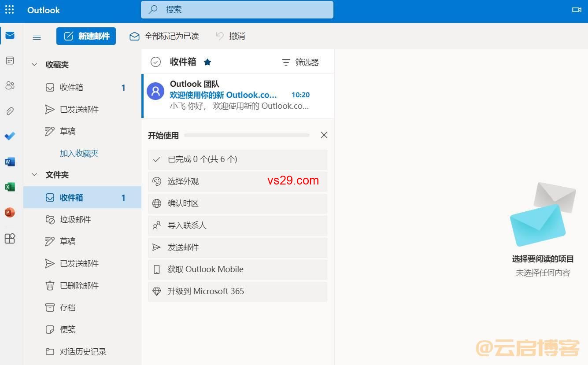Open the 已删除邮件 folder
Screen dimensions: 588x365
[82, 285]
